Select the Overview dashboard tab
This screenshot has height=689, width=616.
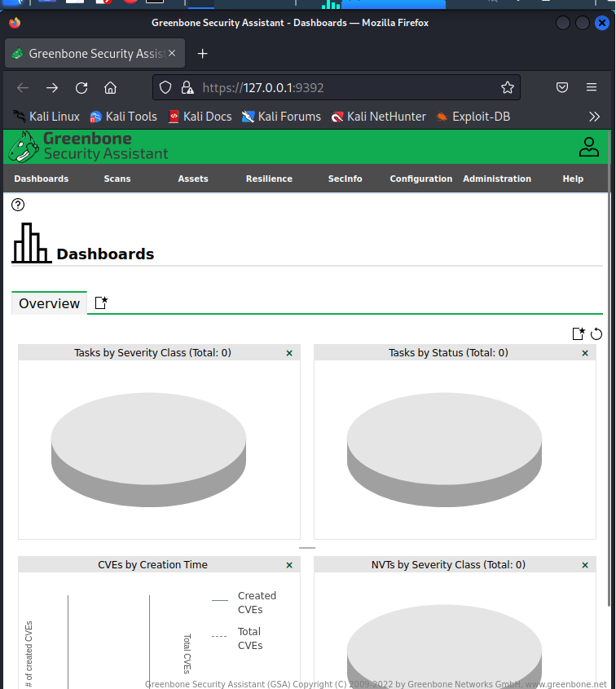(49, 303)
